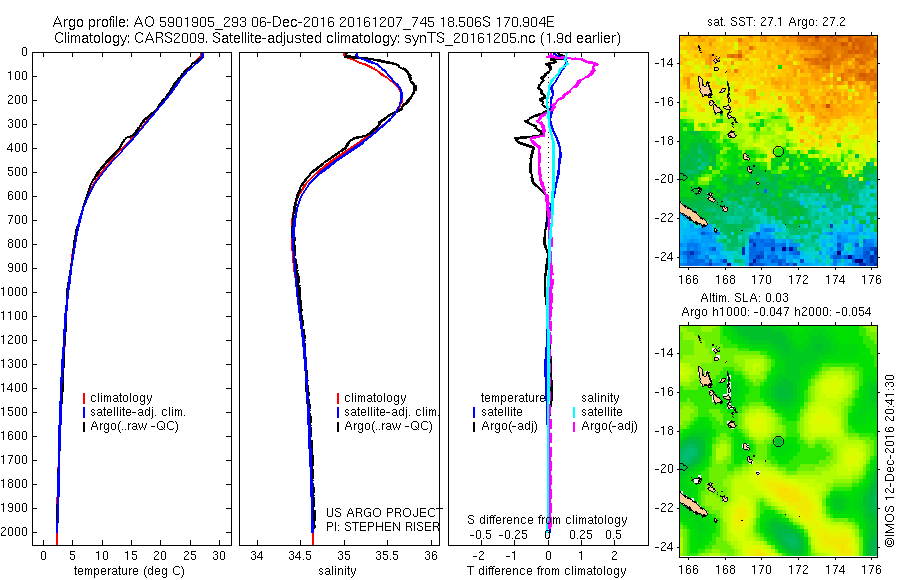Click the 'salinity' heading in difference plot legend
Screen dimensions: 900x580
(x=600, y=397)
